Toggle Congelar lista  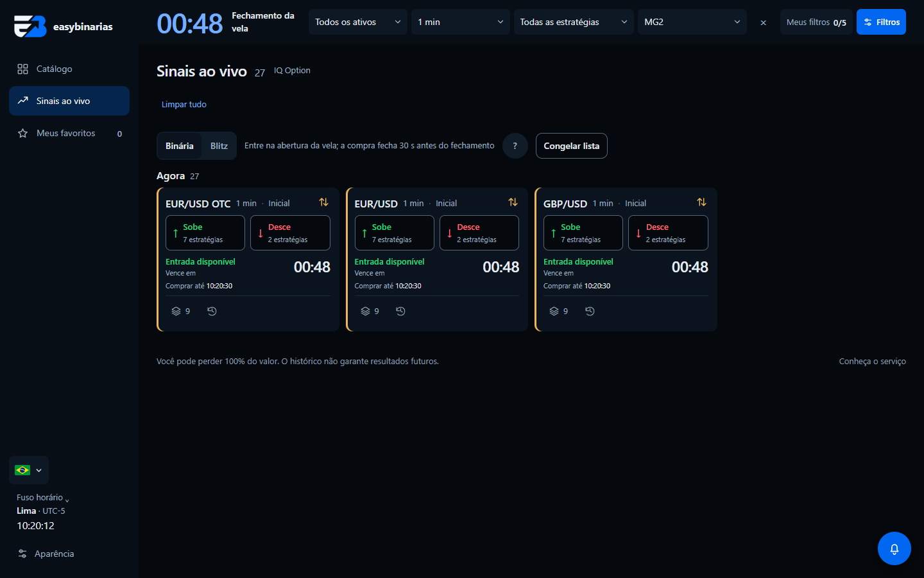(572, 146)
